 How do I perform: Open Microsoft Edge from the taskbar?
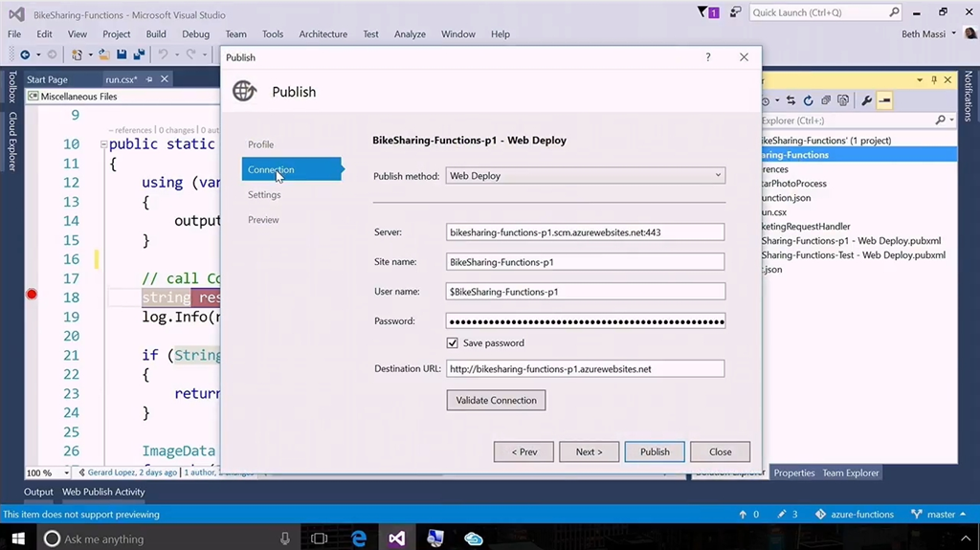pyautogui.click(x=359, y=539)
